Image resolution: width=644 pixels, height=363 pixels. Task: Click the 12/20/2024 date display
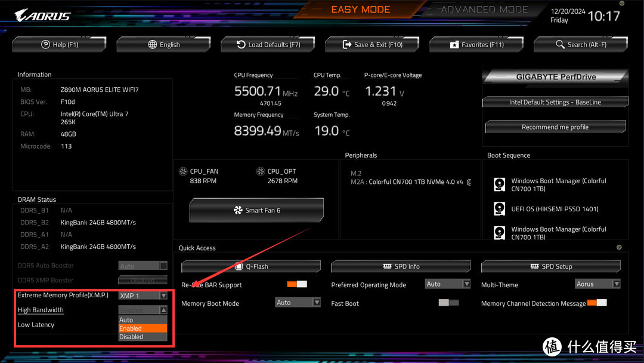[568, 11]
